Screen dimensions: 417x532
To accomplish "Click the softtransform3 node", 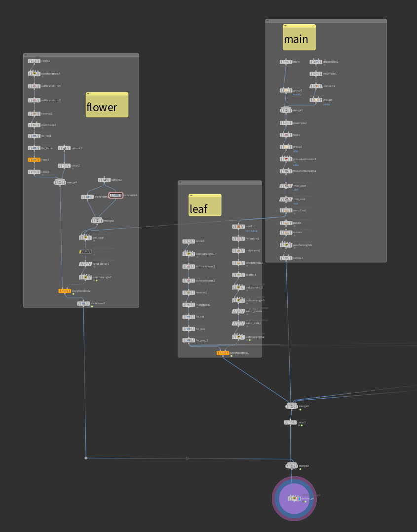I will tap(34, 100).
